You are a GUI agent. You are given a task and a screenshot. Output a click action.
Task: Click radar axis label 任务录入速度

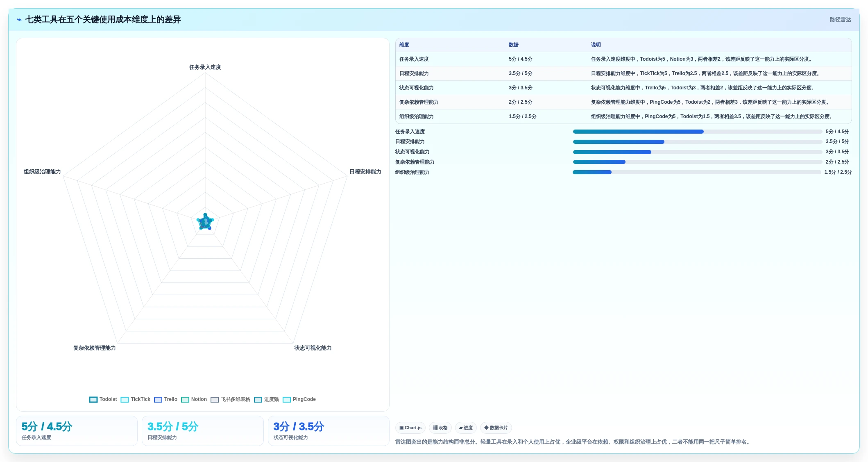coord(205,67)
